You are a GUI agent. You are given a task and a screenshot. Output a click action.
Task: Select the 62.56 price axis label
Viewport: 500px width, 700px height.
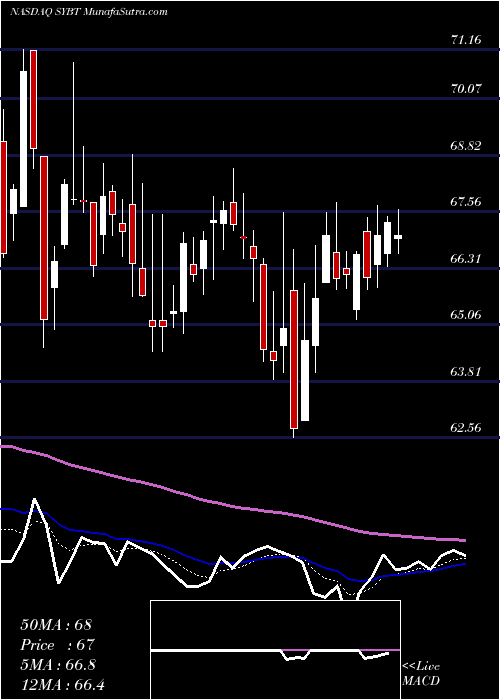pyautogui.click(x=466, y=428)
